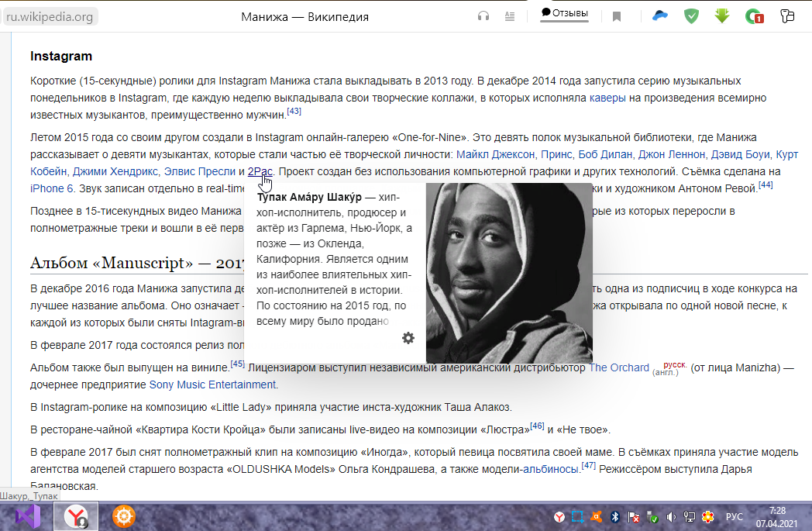Open the green shield Adguard extension
Screen dimensions: 812x531
(x=691, y=16)
